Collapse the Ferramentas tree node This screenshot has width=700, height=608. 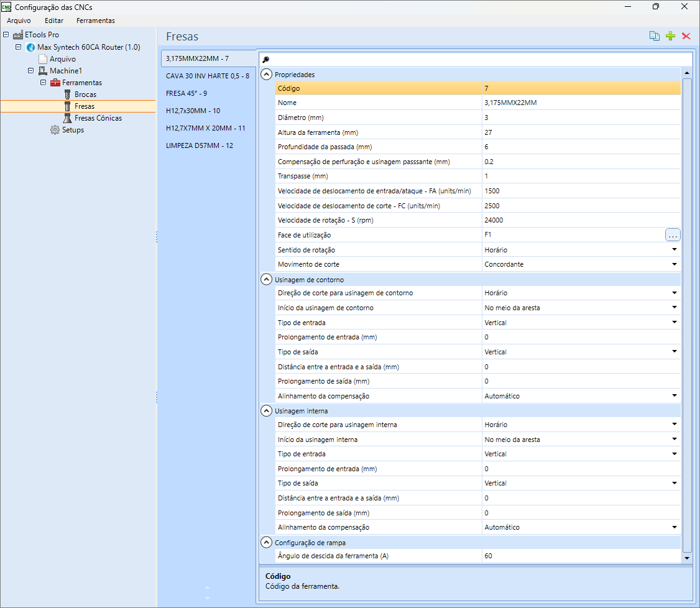tap(44, 82)
